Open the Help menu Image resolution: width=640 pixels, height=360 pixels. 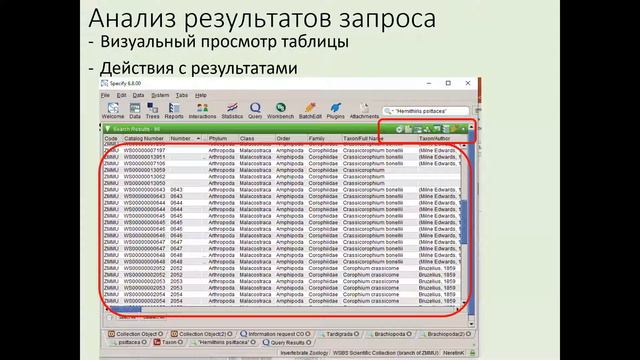coord(200,95)
